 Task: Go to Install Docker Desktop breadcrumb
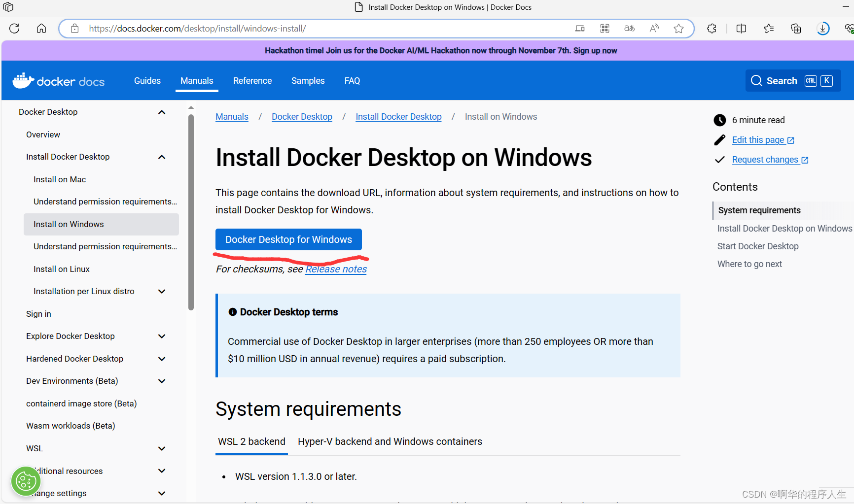coord(398,117)
